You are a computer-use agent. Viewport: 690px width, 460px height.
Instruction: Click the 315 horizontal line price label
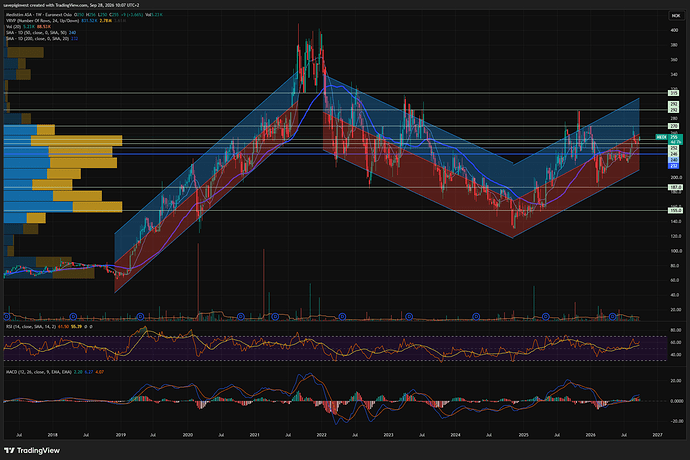(x=674, y=93)
